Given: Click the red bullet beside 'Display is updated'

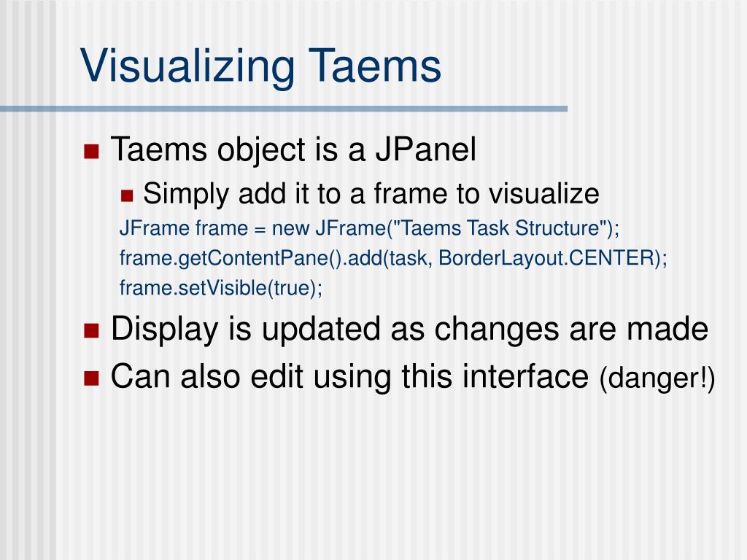Looking at the screenshot, I should tap(91, 330).
